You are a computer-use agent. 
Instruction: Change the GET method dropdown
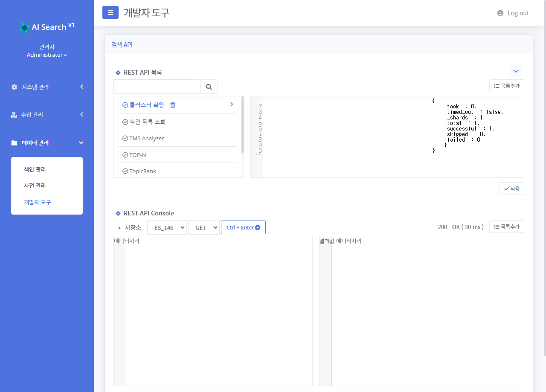click(x=203, y=227)
